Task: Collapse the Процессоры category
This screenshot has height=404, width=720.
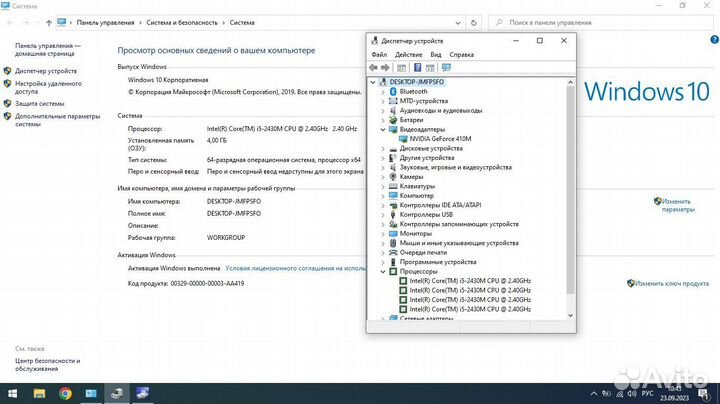Action: pos(383,271)
